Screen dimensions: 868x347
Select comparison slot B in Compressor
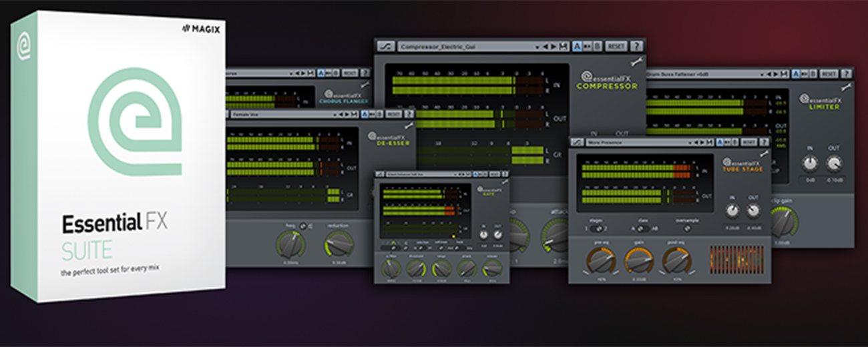point(598,47)
